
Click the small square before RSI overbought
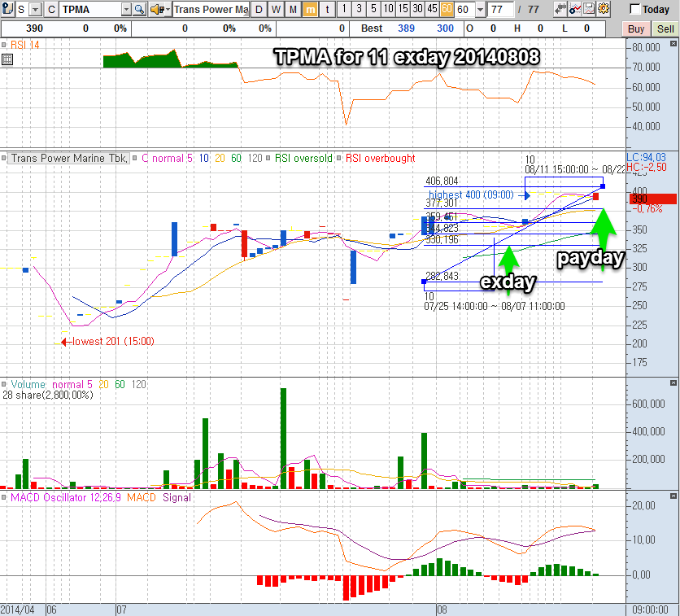[x=338, y=158]
